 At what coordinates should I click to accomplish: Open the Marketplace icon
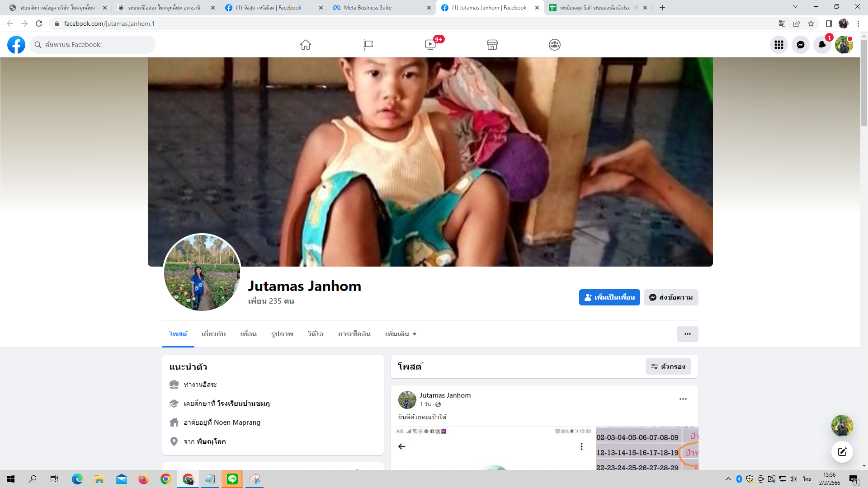[492, 45]
